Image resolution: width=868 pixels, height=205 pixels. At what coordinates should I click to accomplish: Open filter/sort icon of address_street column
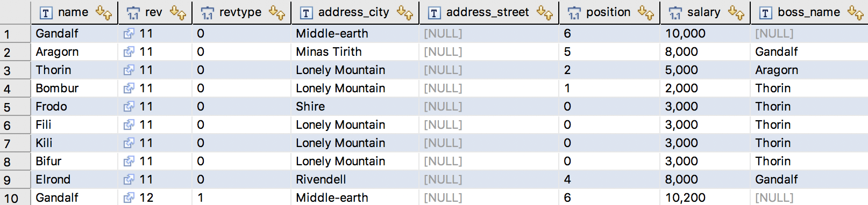pos(545,12)
